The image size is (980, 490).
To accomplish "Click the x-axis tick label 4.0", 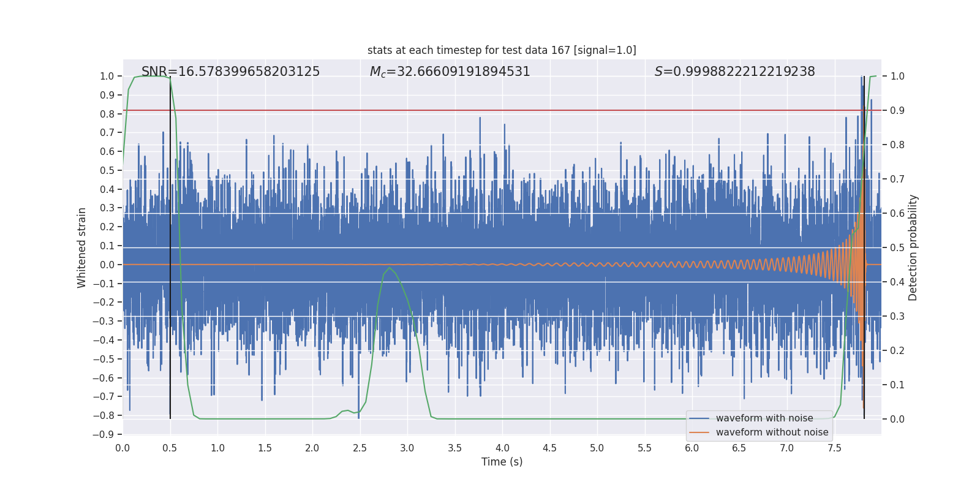I will pyautogui.click(x=502, y=448).
